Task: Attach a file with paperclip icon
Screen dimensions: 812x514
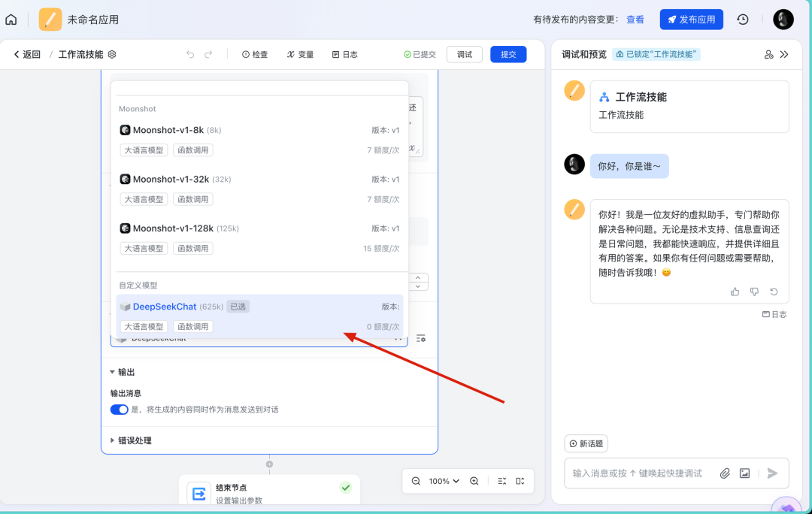Action: coord(725,473)
